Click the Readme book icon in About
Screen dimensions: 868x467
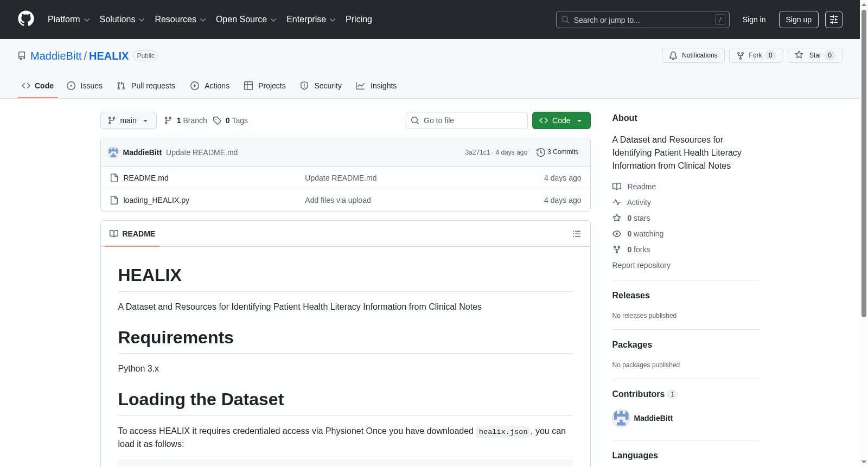(617, 187)
